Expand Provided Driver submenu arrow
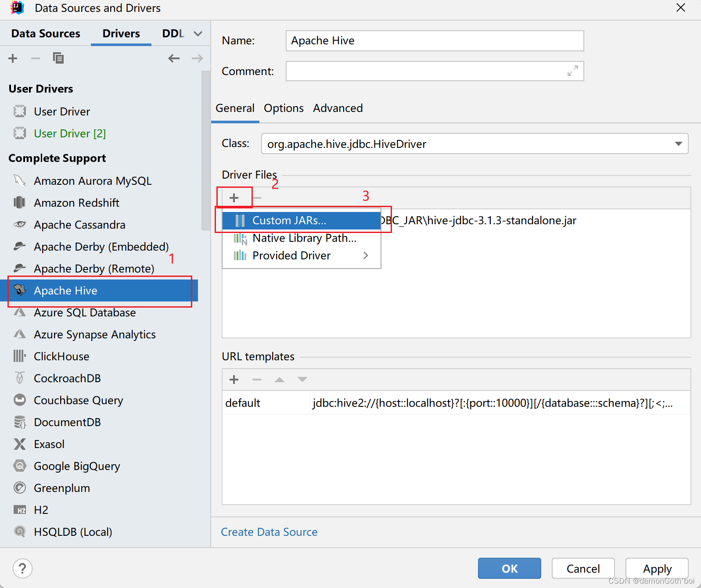701x588 pixels. click(x=366, y=255)
